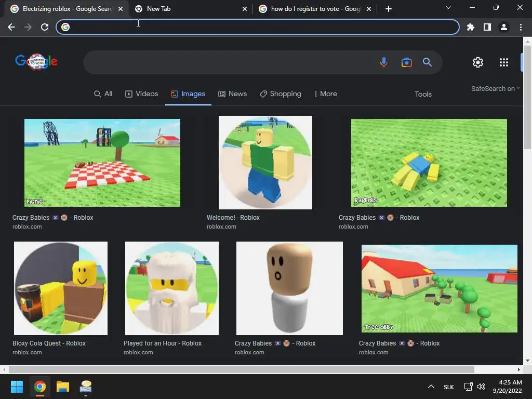Viewport: 532px width, 399px height.
Task: Open the on-screen keyboard taskbar app
Action: 86,387
